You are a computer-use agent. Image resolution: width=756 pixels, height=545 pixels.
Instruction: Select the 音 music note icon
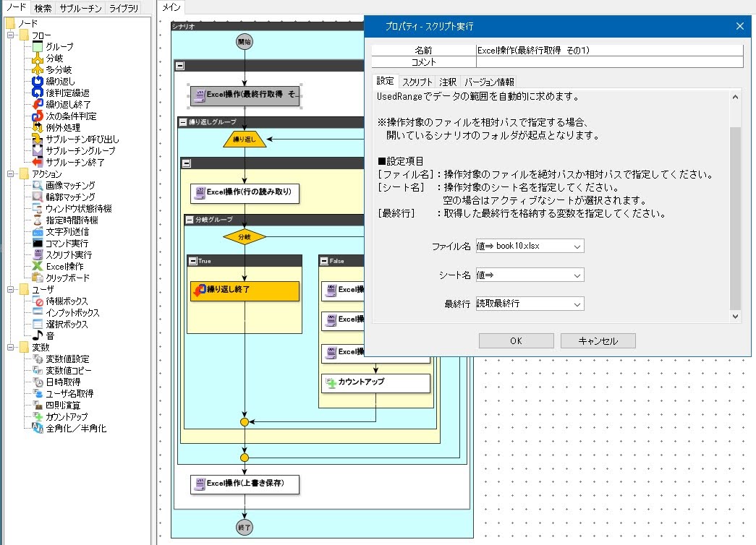click(x=38, y=336)
